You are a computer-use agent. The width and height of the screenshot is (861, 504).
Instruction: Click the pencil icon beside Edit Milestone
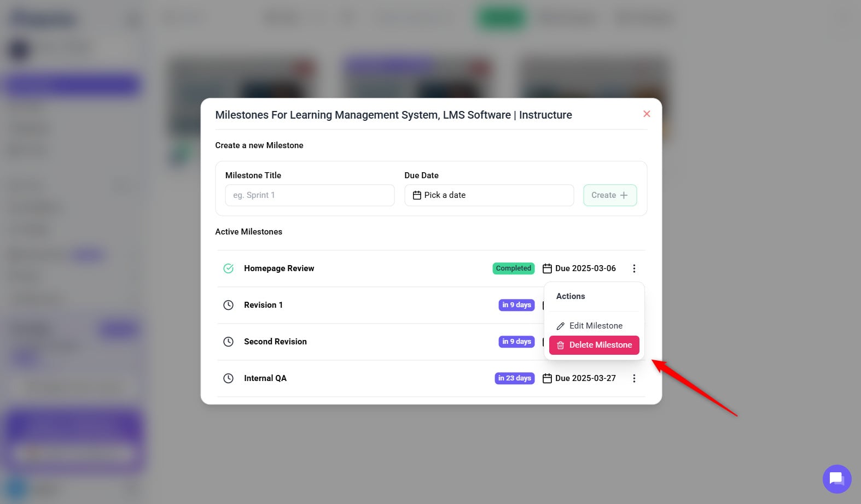coord(561,326)
